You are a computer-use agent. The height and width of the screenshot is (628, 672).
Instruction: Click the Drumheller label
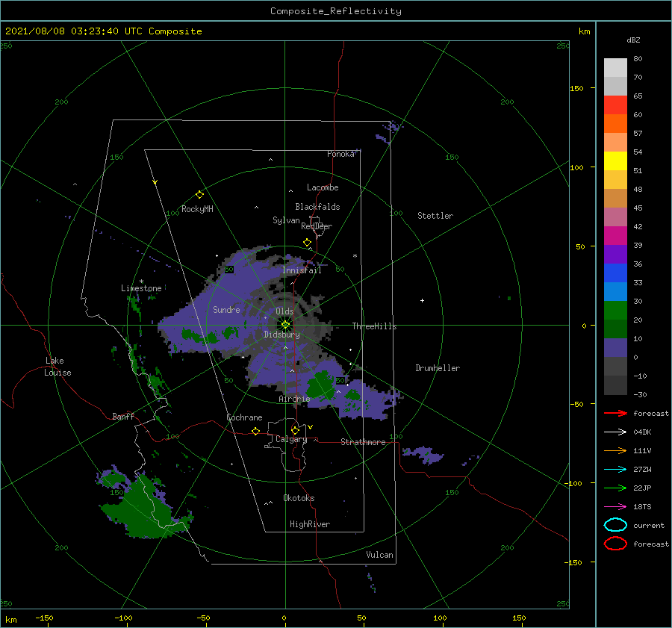coord(438,368)
